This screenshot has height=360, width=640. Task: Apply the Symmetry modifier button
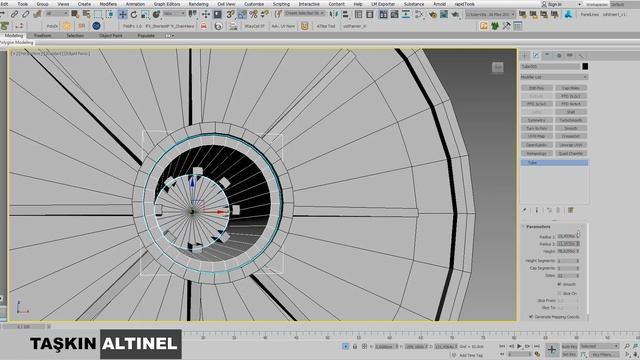point(537,120)
